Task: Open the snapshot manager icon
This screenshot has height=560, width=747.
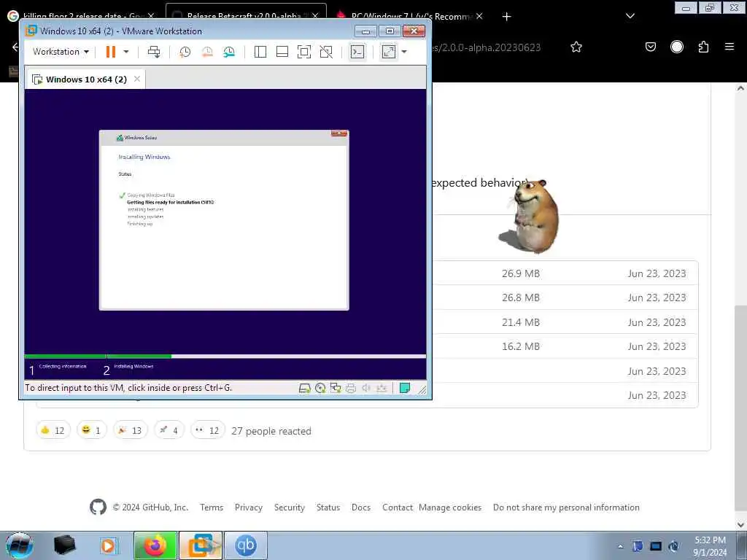Action: (229, 52)
